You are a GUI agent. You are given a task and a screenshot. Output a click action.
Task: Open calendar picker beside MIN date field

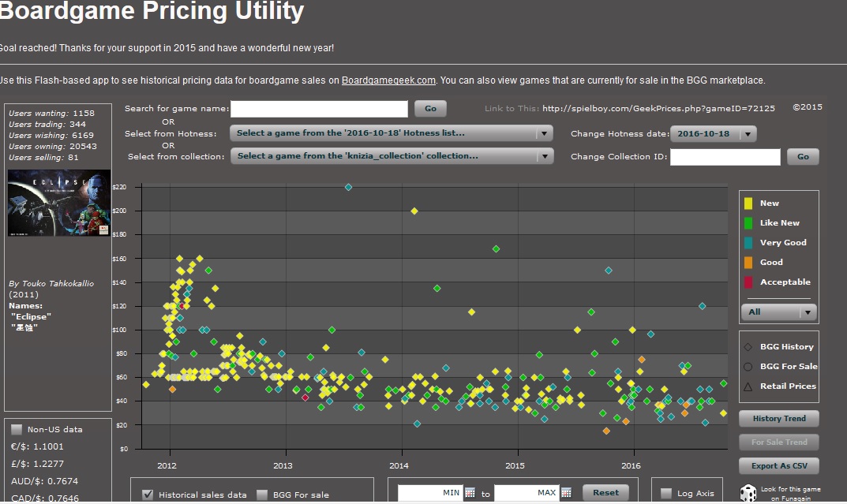[470, 493]
